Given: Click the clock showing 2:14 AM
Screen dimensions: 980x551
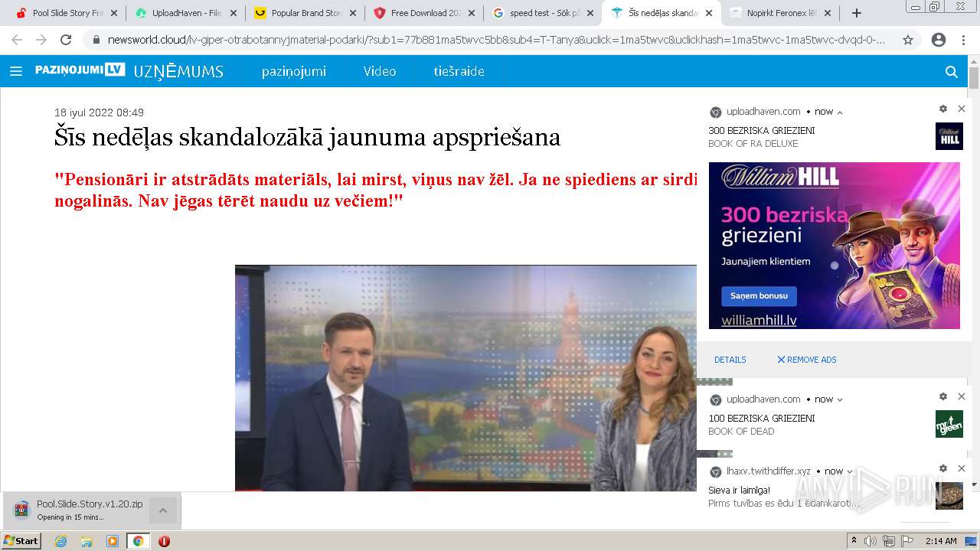Looking at the screenshot, I should [x=941, y=541].
